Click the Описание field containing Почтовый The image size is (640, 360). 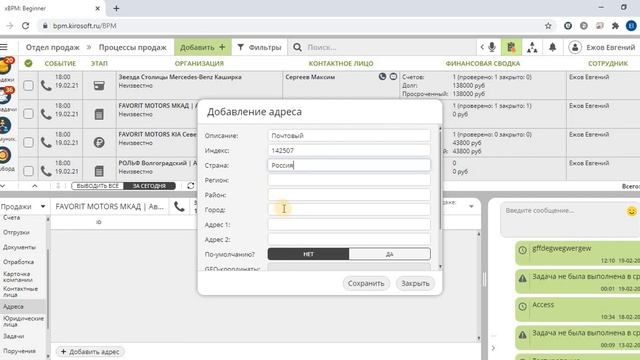pos(349,136)
